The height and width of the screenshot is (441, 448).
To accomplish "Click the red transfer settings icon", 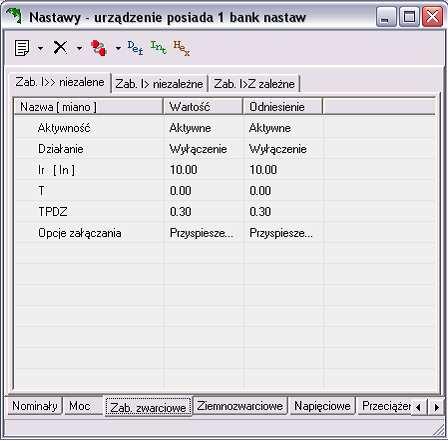I will point(99,48).
